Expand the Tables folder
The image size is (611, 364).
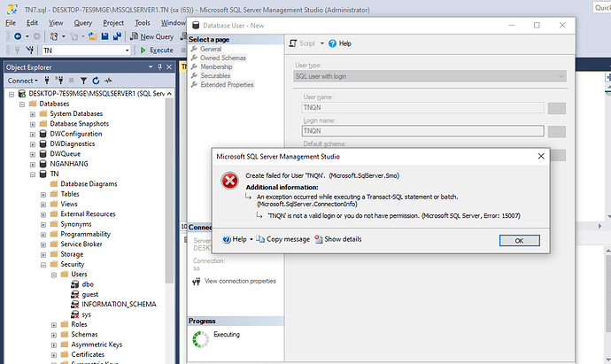(43, 195)
